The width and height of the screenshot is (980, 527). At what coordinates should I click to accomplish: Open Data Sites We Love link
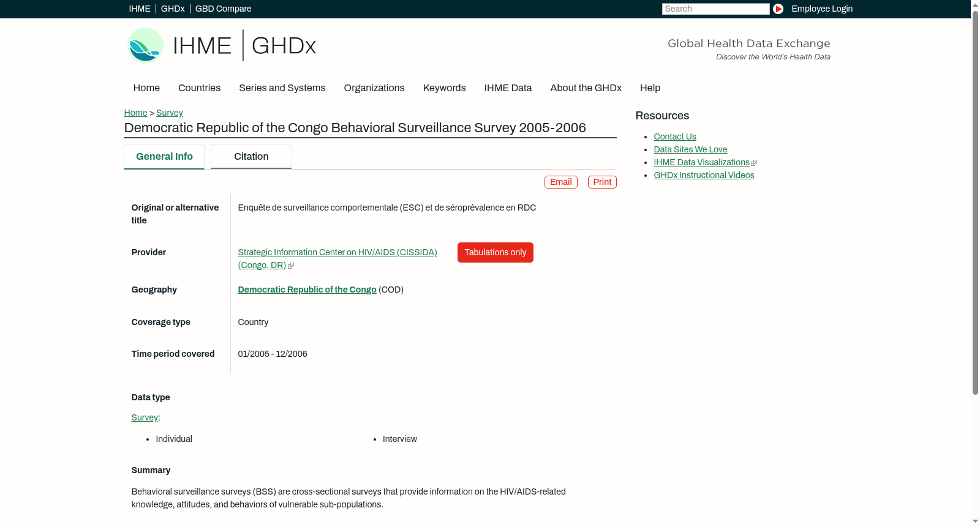(x=690, y=150)
